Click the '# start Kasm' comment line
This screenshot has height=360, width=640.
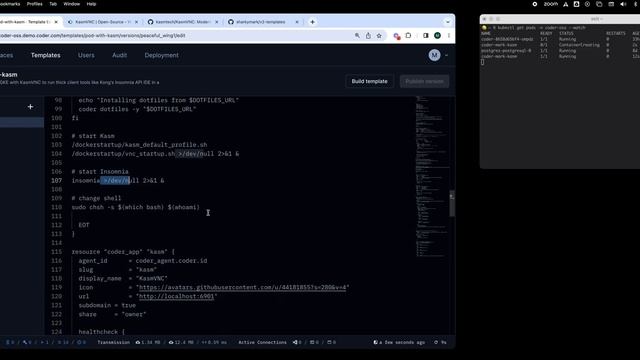93,136
